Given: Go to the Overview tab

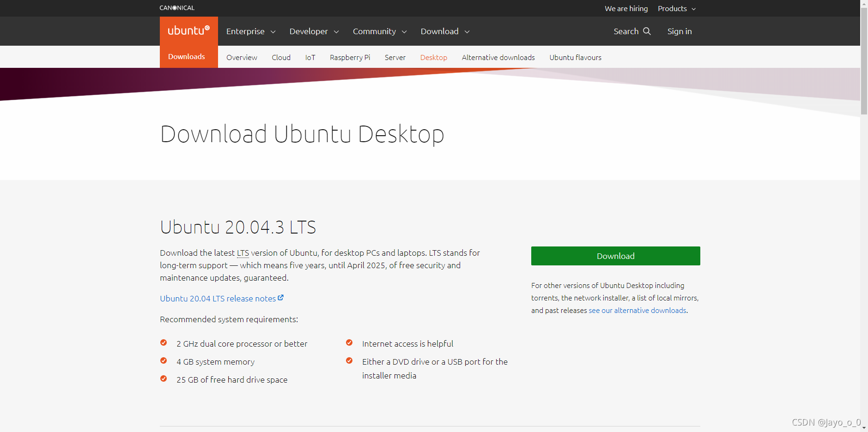Looking at the screenshot, I should (242, 57).
